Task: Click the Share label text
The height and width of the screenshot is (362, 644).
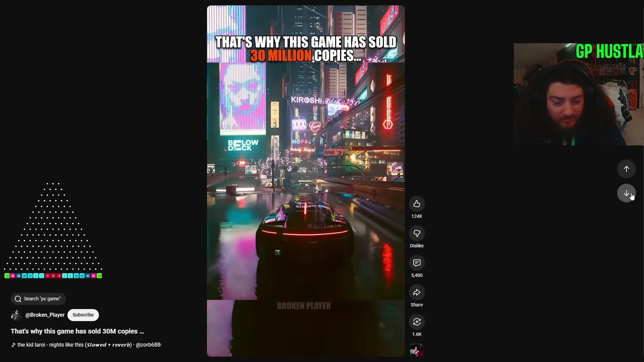Action: 417,305
